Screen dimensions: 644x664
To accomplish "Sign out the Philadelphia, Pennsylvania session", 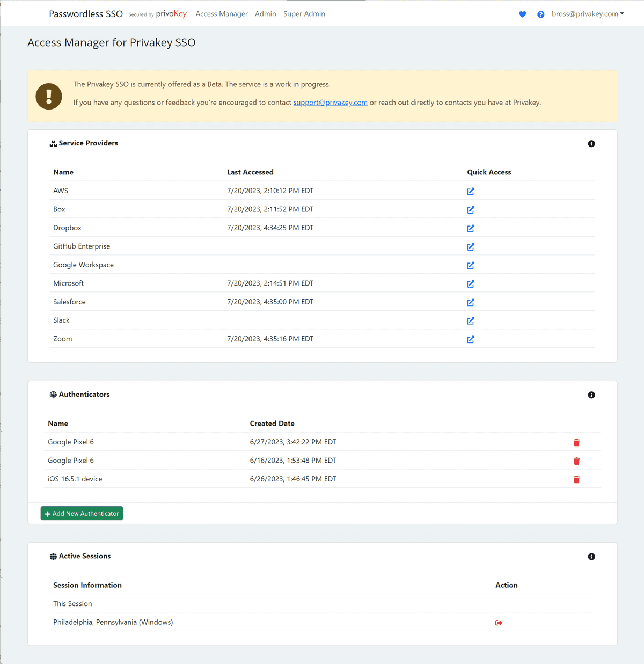I will 499,623.
